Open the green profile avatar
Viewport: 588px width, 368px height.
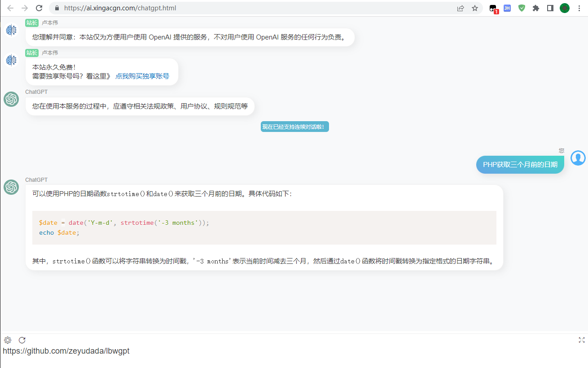pyautogui.click(x=565, y=8)
